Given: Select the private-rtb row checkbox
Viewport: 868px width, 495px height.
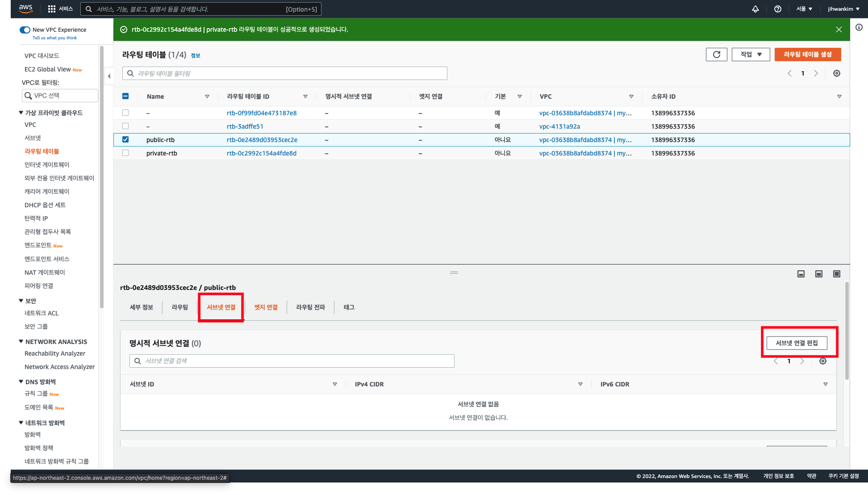Looking at the screenshot, I should click(125, 153).
